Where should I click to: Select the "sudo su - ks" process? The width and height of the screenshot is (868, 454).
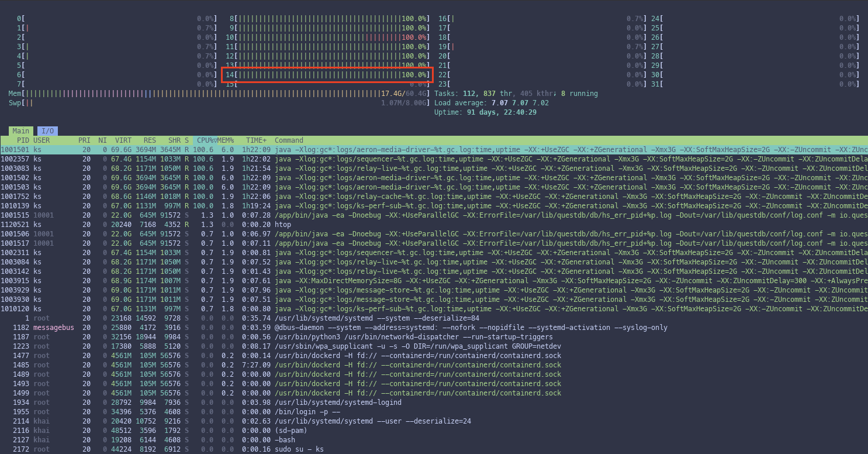(x=299, y=449)
